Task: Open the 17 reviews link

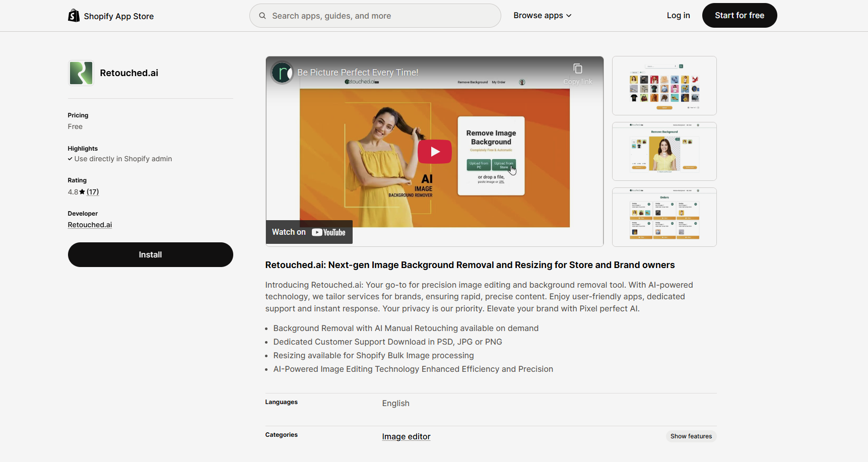Action: [x=93, y=192]
